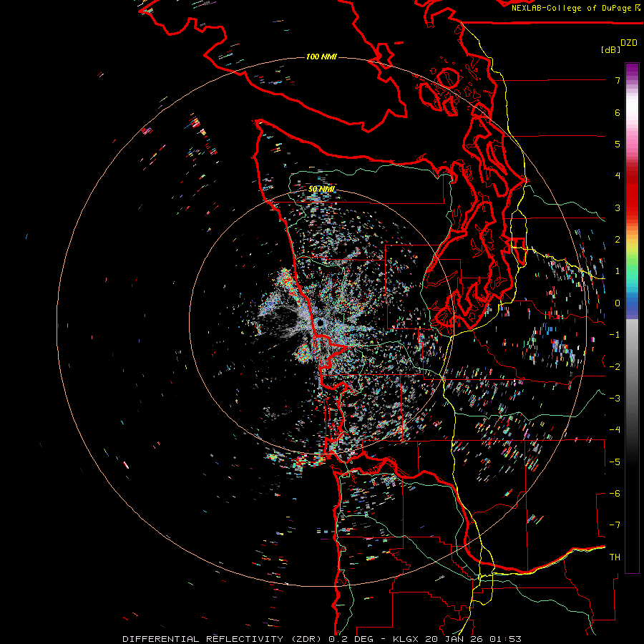This screenshot has height=644, width=644.
Task: Click the [dB] unit label
Action: [x=610, y=49]
